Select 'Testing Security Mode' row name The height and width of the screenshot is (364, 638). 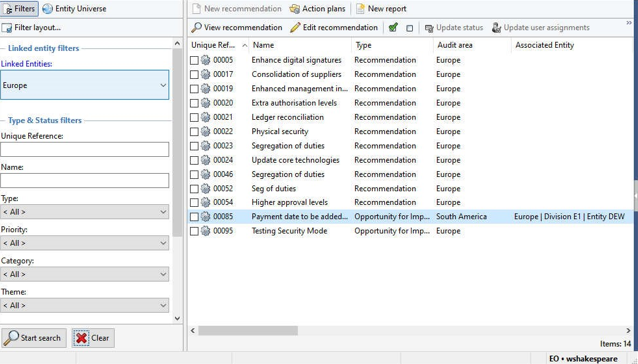tap(289, 231)
